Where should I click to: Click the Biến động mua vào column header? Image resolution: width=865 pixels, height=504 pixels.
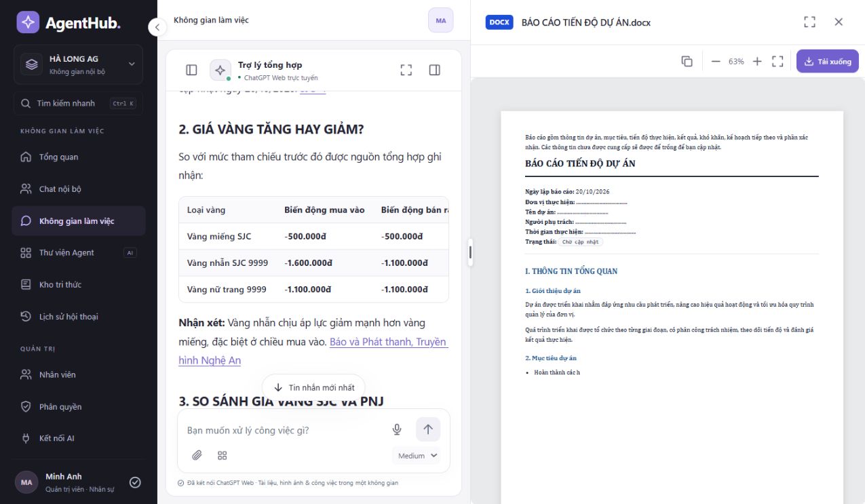coord(324,210)
